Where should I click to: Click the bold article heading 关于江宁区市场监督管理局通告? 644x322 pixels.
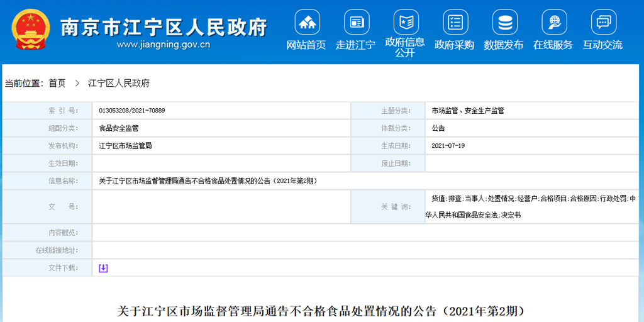point(321,311)
